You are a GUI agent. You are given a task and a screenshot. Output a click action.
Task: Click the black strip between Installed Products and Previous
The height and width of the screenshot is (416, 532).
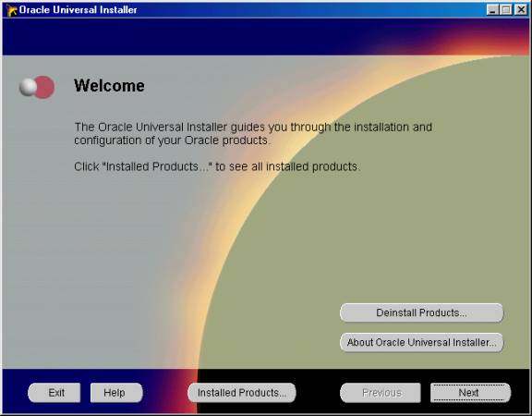pos(319,393)
